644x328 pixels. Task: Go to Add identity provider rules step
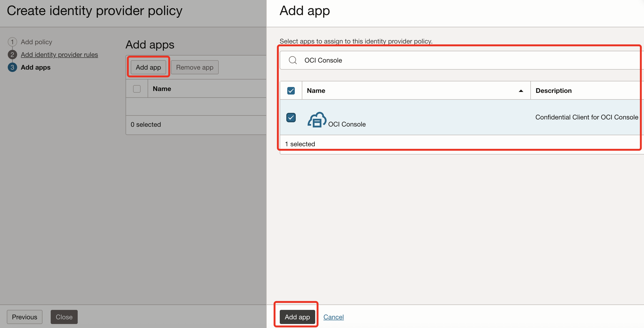[x=59, y=55]
